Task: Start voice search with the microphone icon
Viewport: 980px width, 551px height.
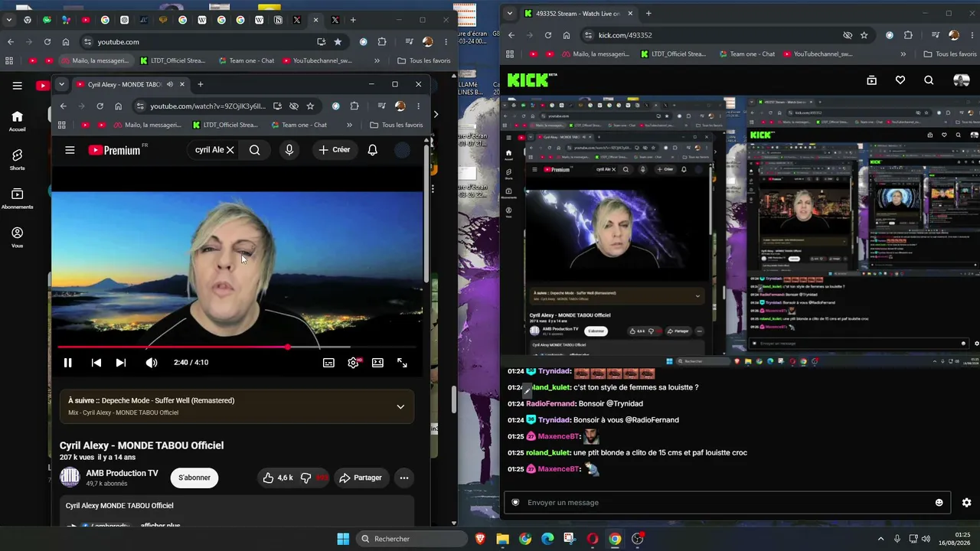Action: (289, 150)
